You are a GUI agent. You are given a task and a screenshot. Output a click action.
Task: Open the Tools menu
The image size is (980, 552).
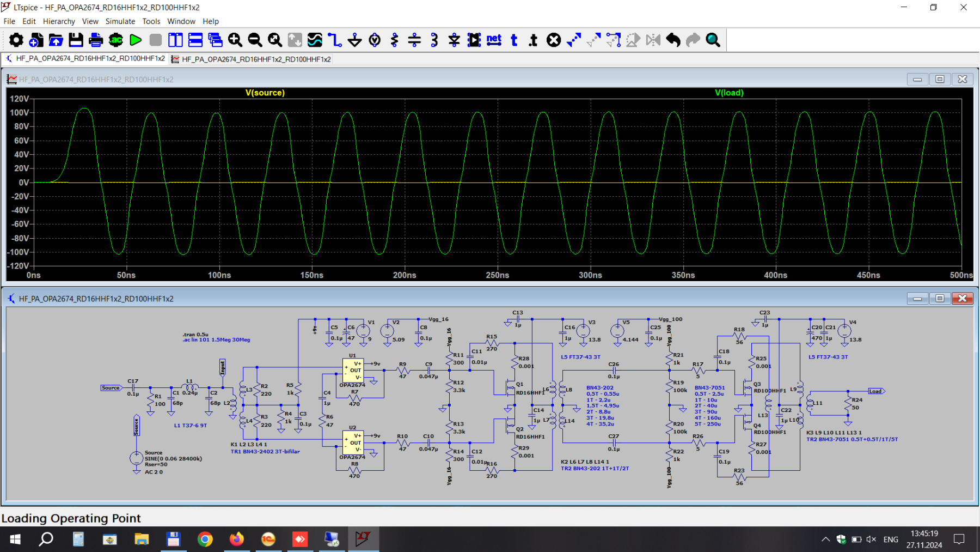(151, 21)
